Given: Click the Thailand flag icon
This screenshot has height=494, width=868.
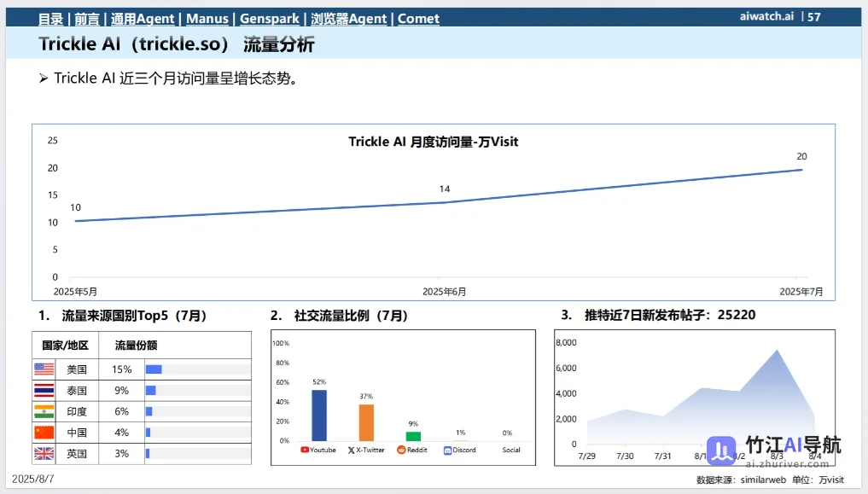Looking at the screenshot, I should [x=44, y=391].
